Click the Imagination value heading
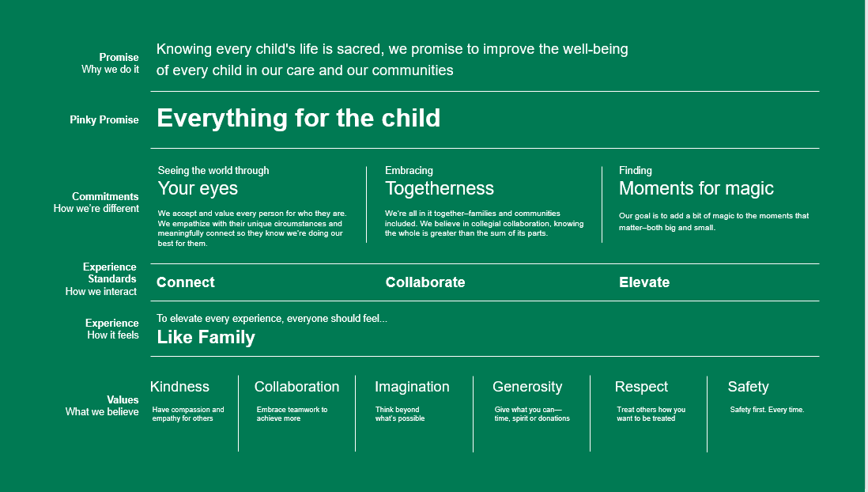 coord(412,387)
